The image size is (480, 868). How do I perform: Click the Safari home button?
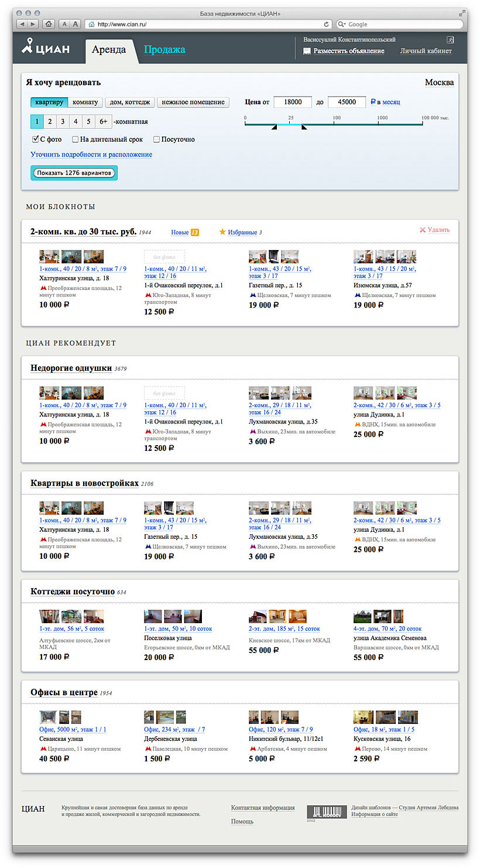pyautogui.click(x=49, y=24)
